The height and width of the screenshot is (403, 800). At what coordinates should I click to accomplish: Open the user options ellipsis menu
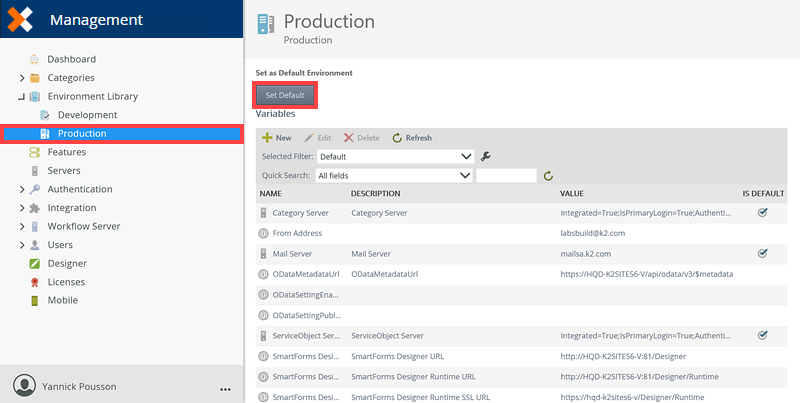pos(225,387)
